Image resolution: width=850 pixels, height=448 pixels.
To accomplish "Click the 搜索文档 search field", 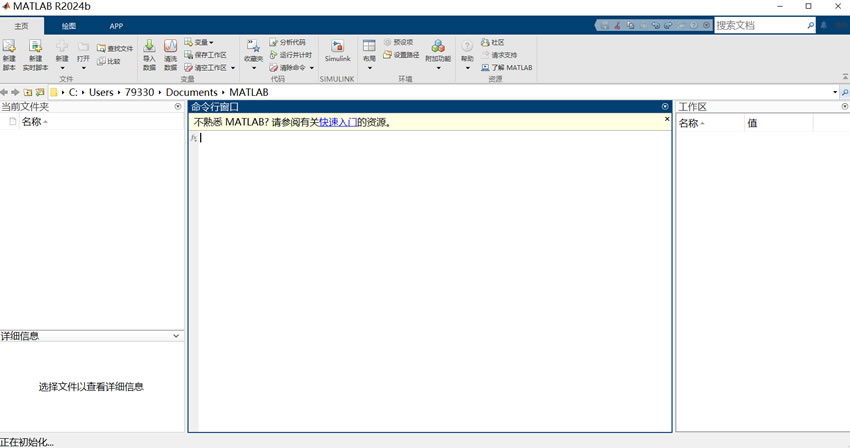I will 763,25.
